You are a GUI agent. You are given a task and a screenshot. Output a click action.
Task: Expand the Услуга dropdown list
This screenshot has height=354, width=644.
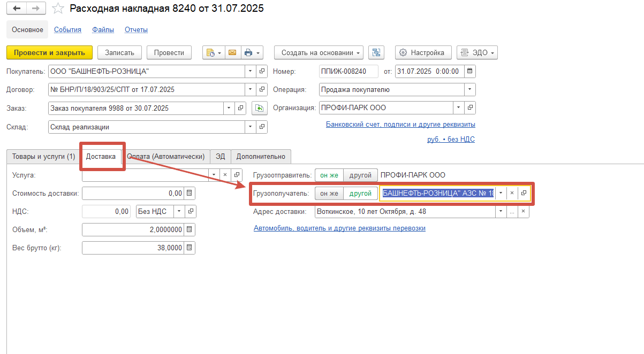[x=214, y=175]
